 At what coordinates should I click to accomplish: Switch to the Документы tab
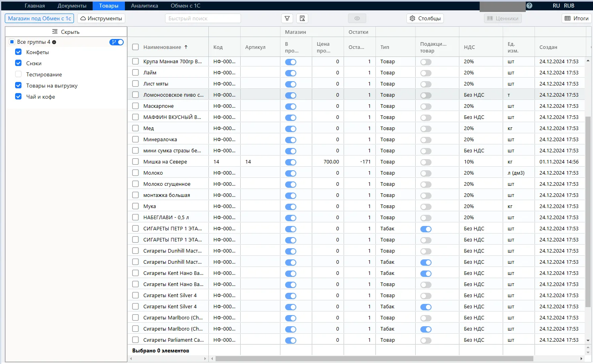pos(72,6)
